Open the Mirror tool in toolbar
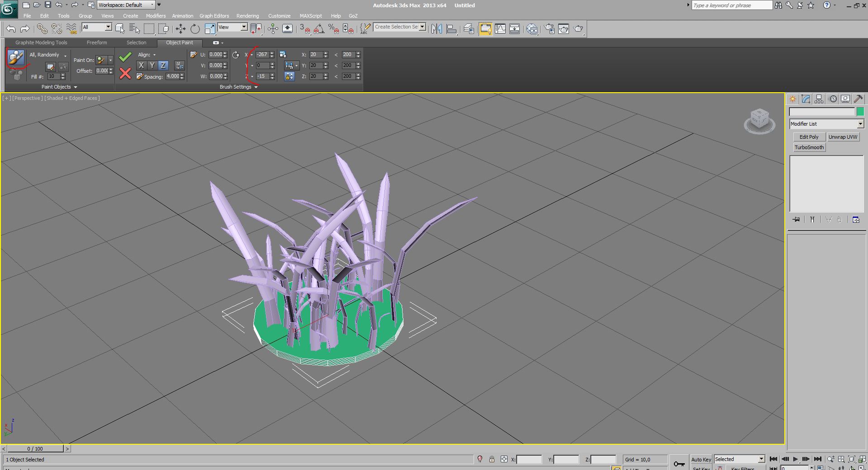 (436, 29)
